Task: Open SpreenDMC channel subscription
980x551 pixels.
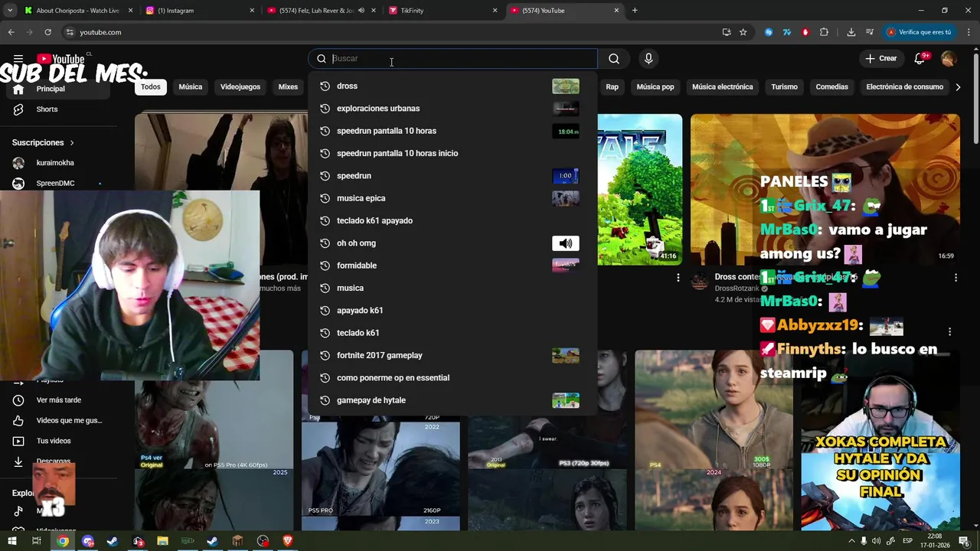Action: (x=54, y=184)
